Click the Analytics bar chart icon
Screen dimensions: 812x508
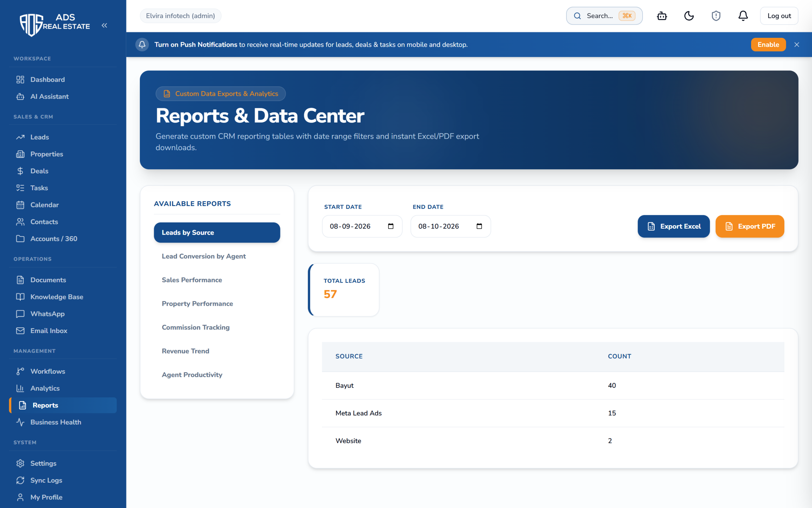[20, 388]
